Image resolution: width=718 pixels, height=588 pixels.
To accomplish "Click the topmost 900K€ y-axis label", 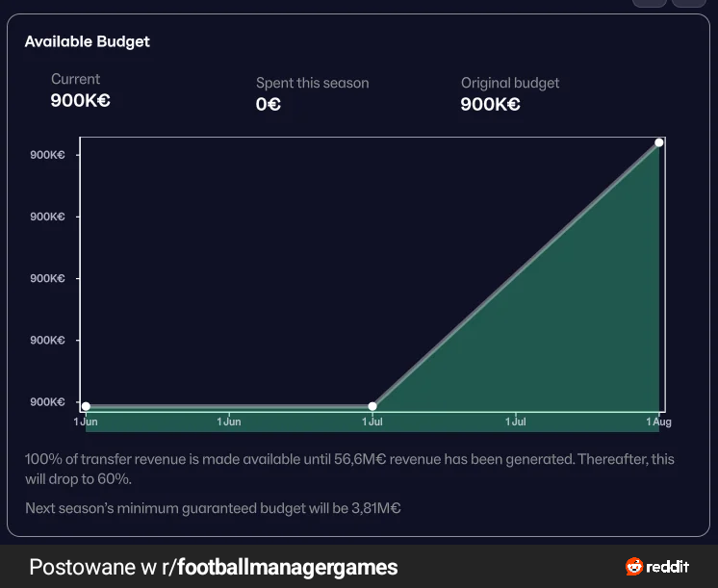I will (x=48, y=155).
